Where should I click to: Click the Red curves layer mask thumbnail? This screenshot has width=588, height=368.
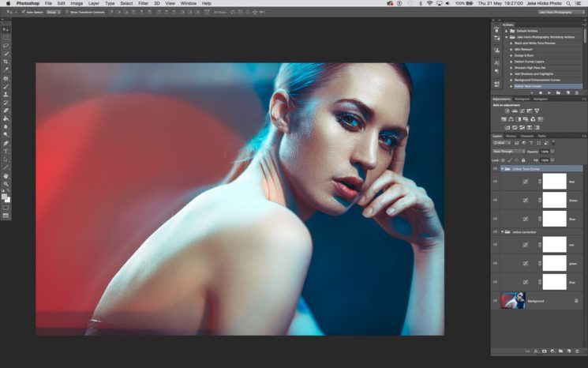[x=554, y=182]
